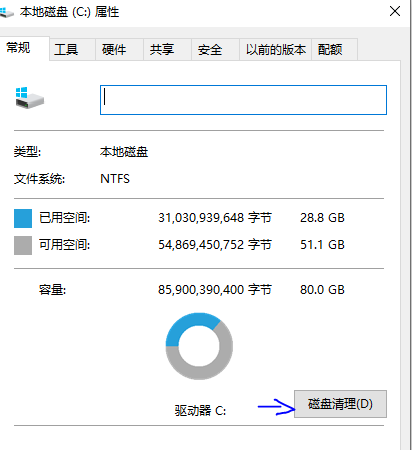The height and width of the screenshot is (450, 412).
Task: Click the 51.1 GB free space value
Action: pyautogui.click(x=322, y=245)
